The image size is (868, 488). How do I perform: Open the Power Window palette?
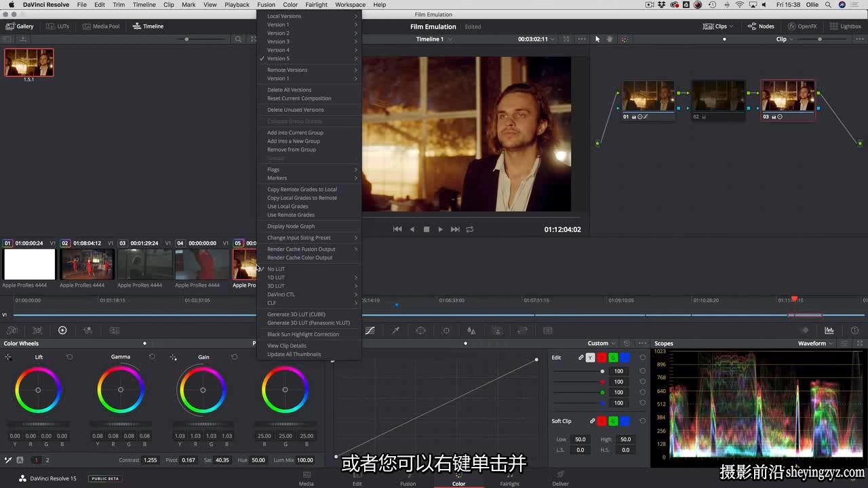pos(420,331)
